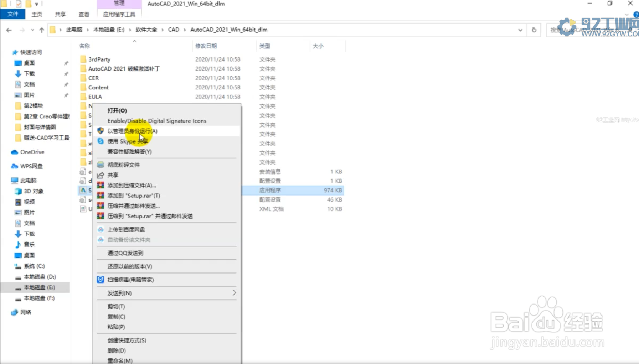Sort by the 大小 column header

coord(318,46)
